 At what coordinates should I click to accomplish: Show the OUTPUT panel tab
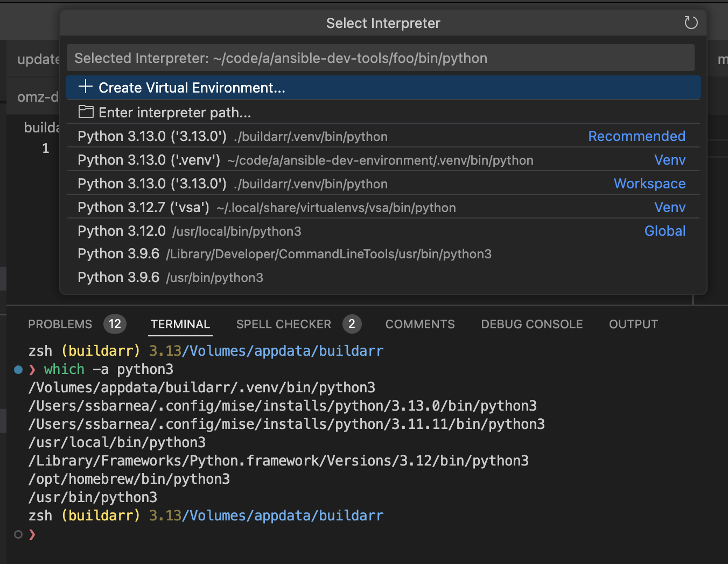(633, 324)
